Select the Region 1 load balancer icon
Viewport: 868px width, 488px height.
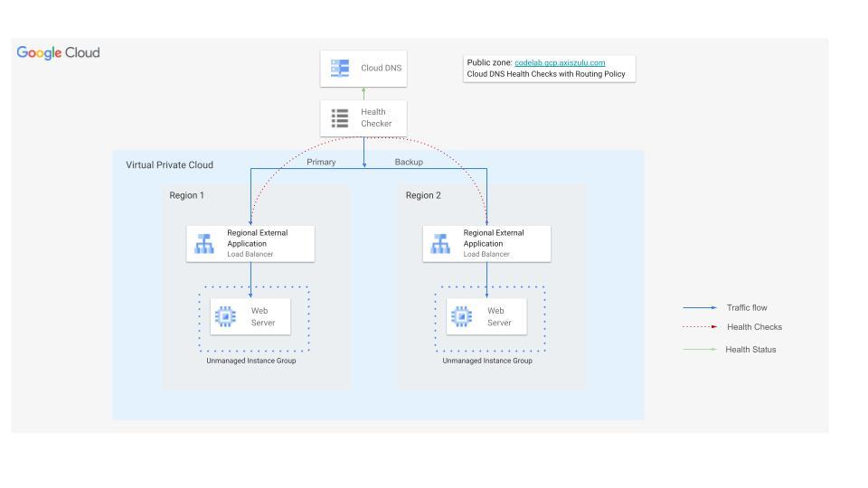point(204,244)
